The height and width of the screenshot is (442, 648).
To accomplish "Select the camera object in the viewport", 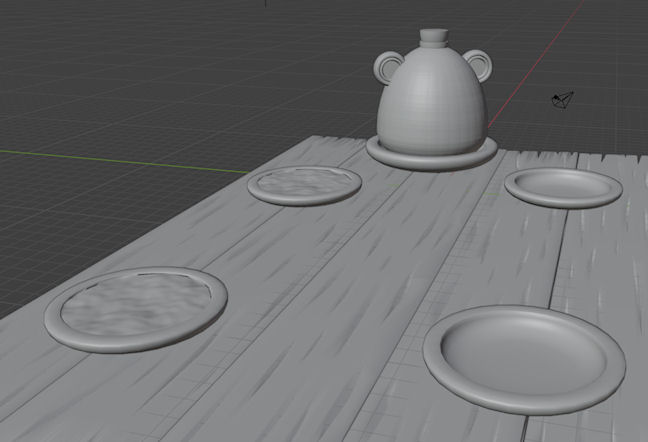I will (x=563, y=99).
